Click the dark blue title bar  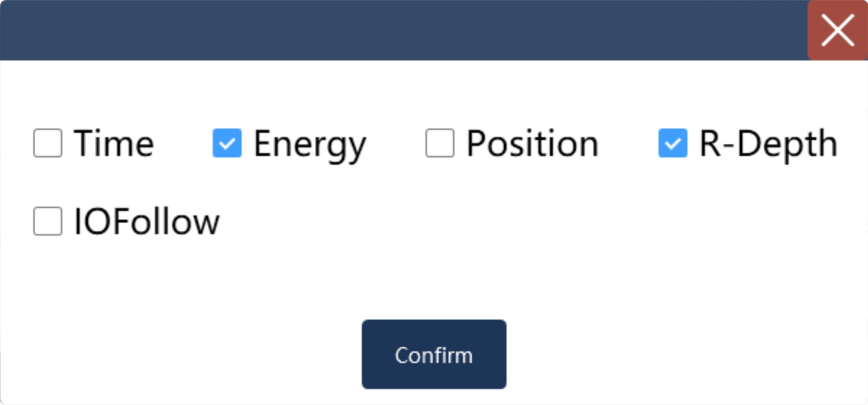pos(404,30)
